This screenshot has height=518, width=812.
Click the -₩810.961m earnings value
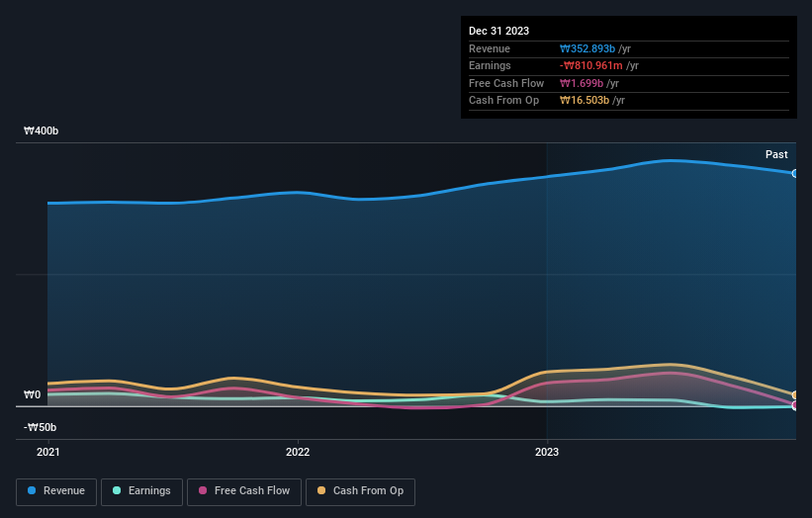[x=590, y=65]
